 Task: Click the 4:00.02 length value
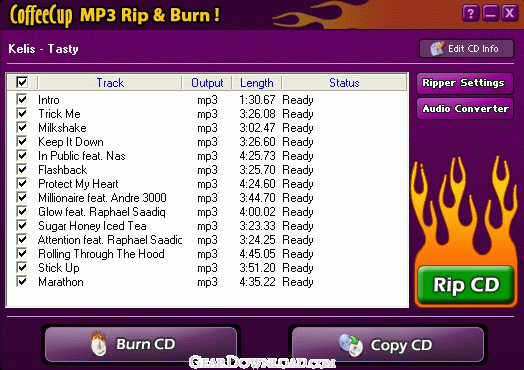257,212
